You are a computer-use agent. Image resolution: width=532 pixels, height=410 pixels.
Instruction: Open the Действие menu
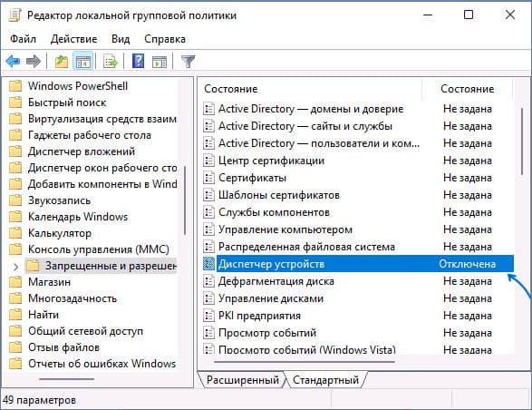tap(73, 39)
